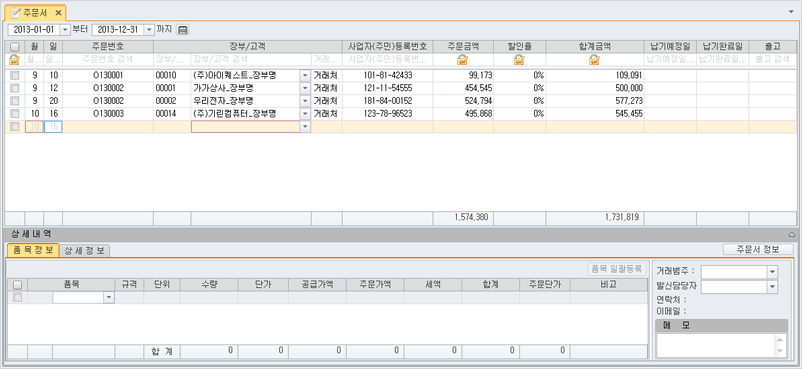Image resolution: width=802 pixels, height=369 pixels.
Task: Click the 출고 검색 filter field
Action: pos(772,60)
